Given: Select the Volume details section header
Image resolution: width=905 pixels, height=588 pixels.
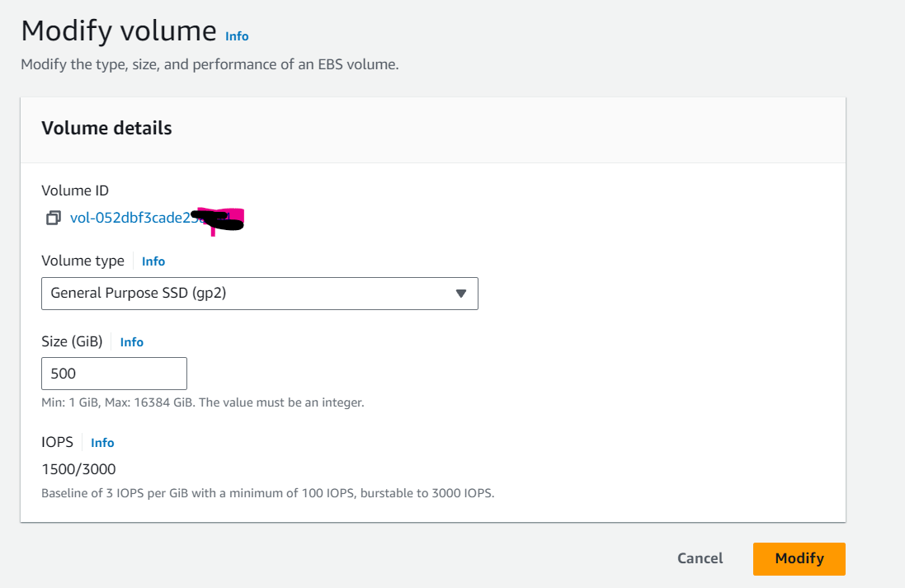Looking at the screenshot, I should [x=106, y=128].
